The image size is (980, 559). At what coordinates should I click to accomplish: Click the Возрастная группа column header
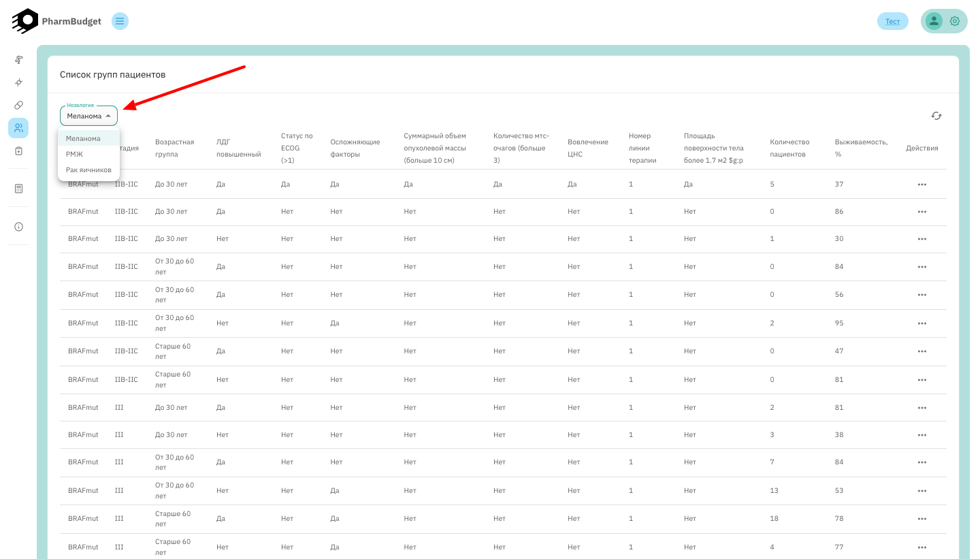pos(174,148)
